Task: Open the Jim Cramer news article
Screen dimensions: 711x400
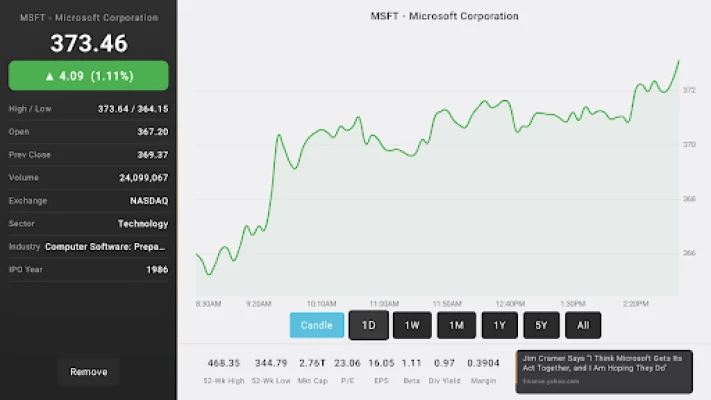Action: coord(604,371)
